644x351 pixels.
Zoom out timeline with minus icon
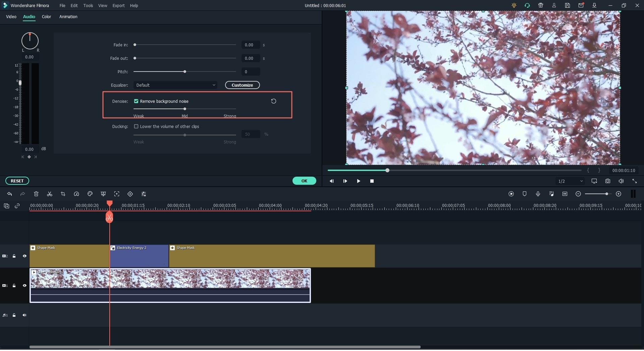[578, 194]
